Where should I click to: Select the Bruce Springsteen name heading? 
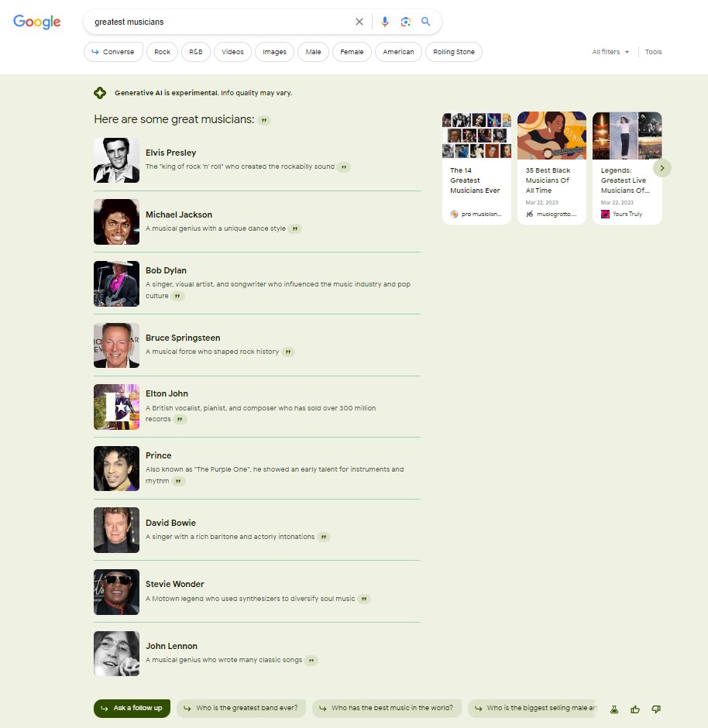point(183,338)
